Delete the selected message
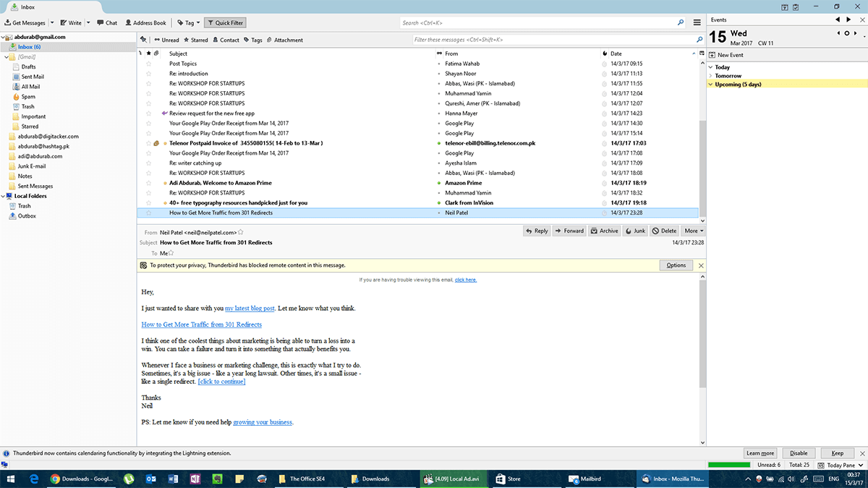868x488 pixels. [x=664, y=231]
